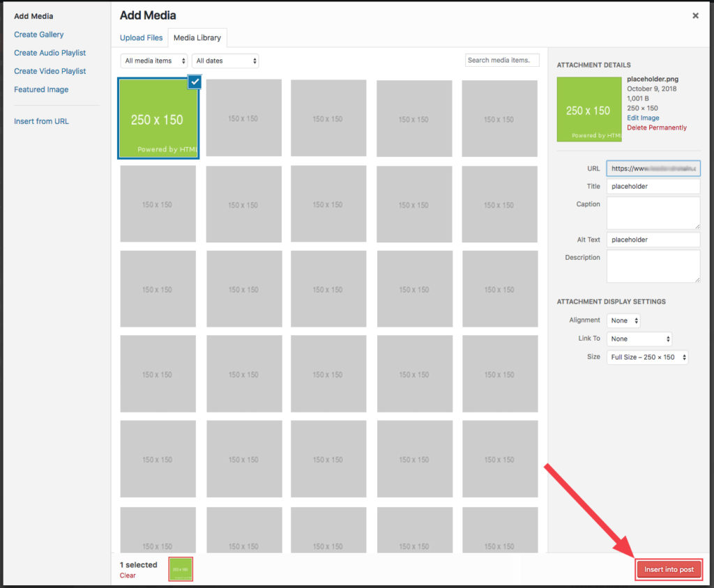
Task: Click into the Caption text area
Action: click(653, 212)
